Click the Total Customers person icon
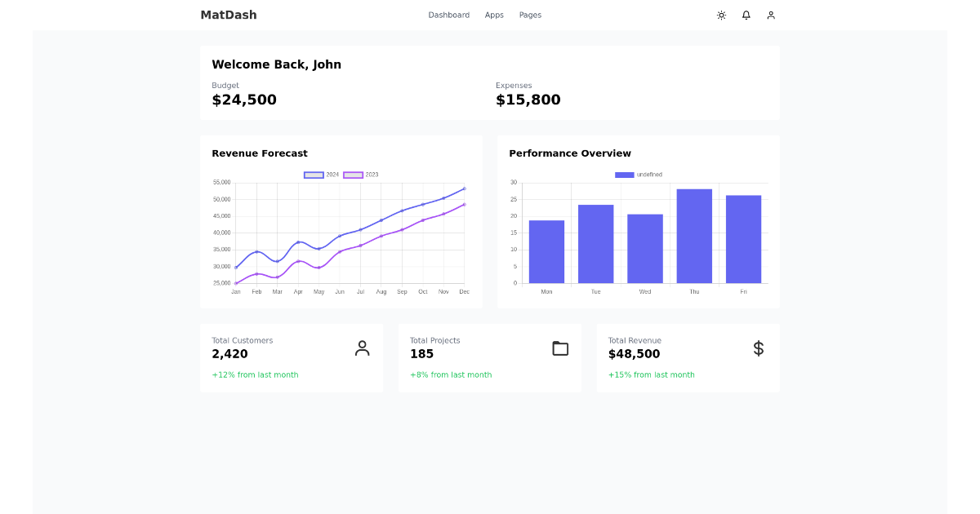The image size is (980, 514). pos(362,348)
